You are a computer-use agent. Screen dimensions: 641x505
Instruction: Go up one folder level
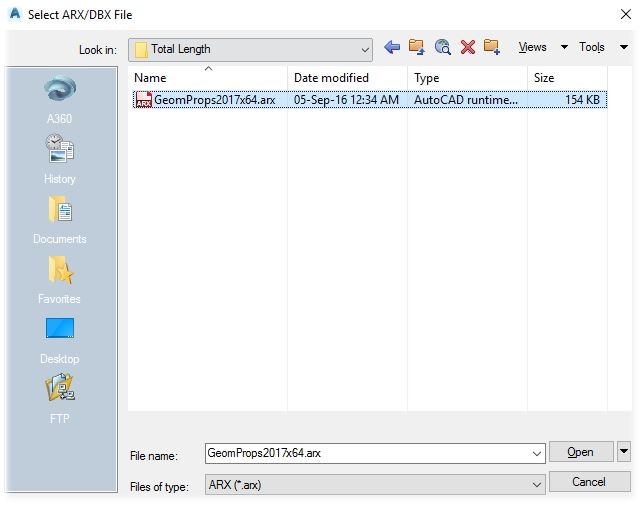417,47
